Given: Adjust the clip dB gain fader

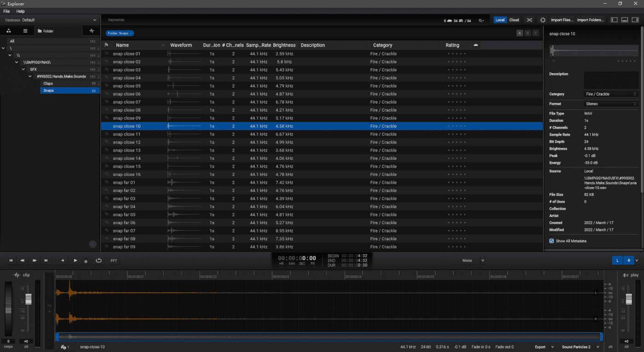Looking at the screenshot, I should click(29, 299).
